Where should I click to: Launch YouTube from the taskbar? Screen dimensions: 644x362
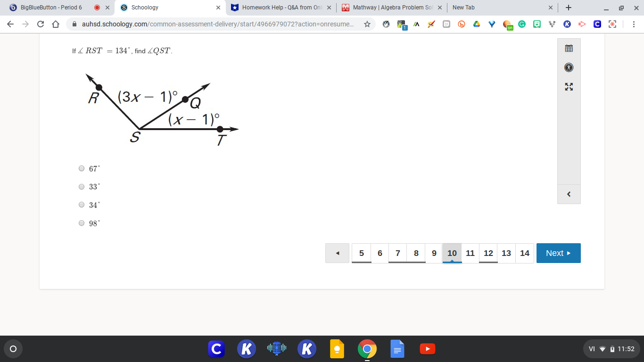[427, 349]
